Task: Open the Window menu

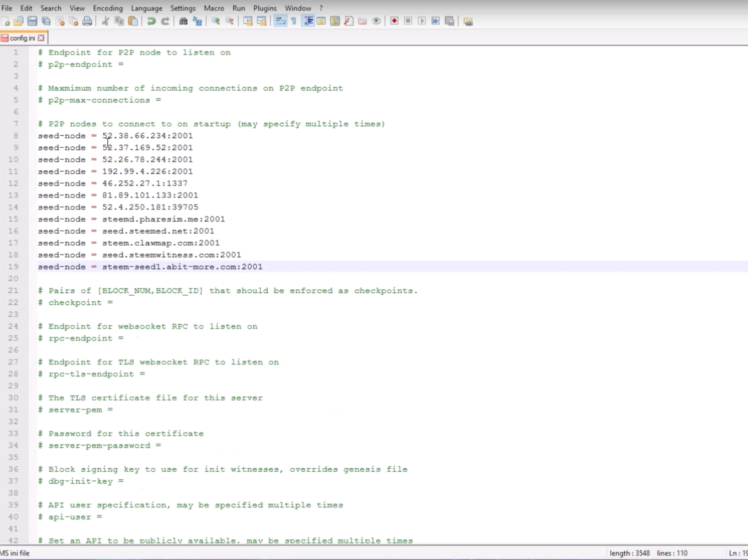Action: click(298, 8)
